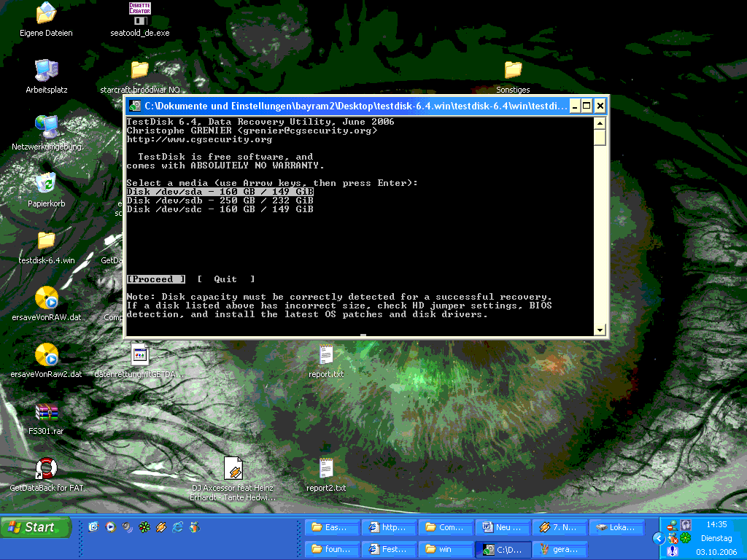Click the first quick launch icon next to Start
Viewport: 747px width, 560px height.
pos(94,526)
